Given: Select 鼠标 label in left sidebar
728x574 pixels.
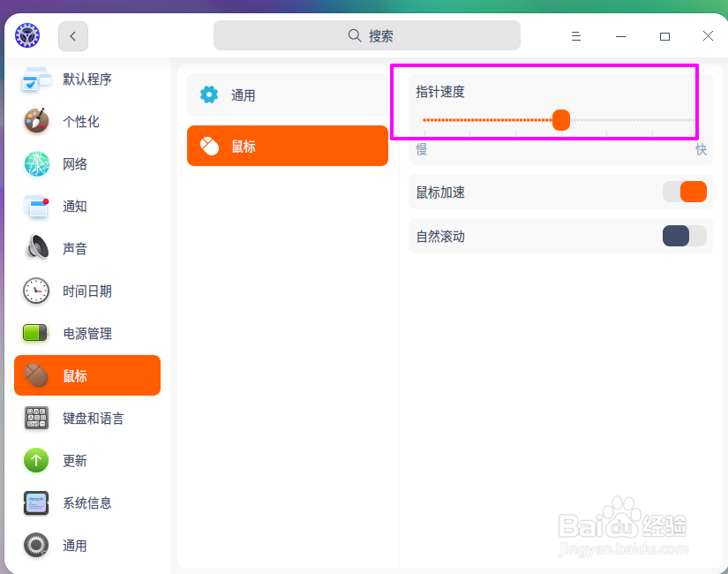Looking at the screenshot, I should coord(75,376).
